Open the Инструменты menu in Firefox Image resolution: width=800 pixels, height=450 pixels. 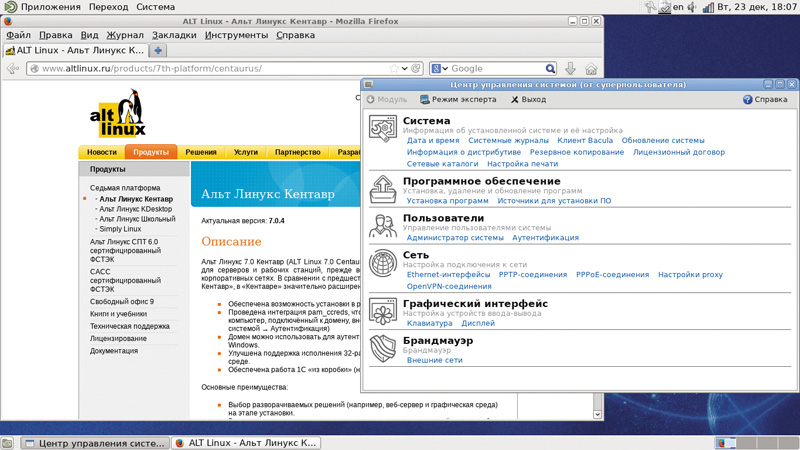click(x=236, y=35)
